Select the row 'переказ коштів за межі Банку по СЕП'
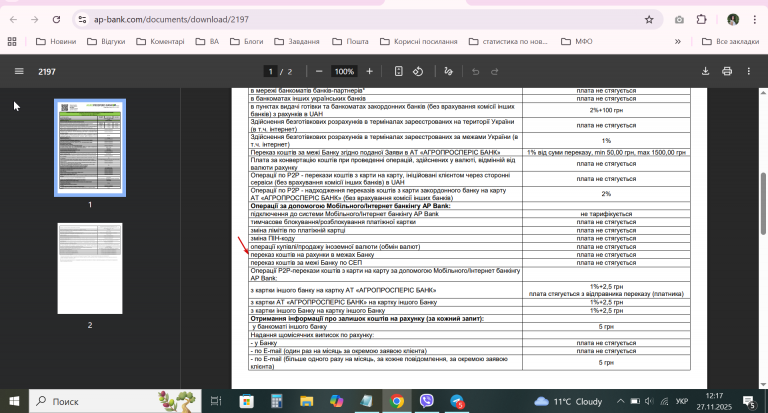768x413 pixels. pos(469,263)
